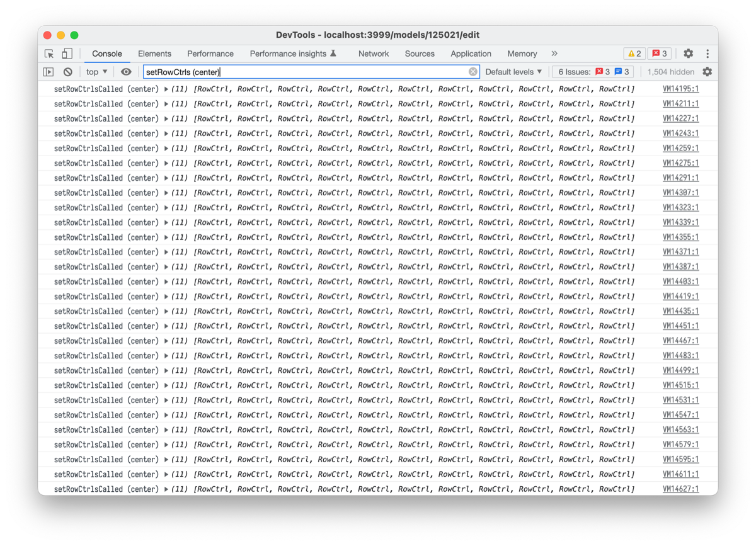Clear the console with the block icon
Image resolution: width=756 pixels, height=546 pixels.
pyautogui.click(x=68, y=72)
